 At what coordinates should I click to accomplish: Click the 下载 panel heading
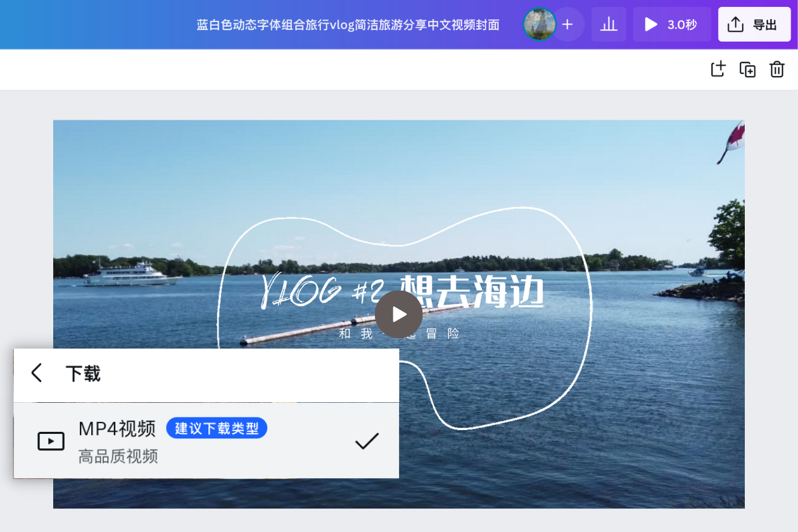(x=83, y=374)
